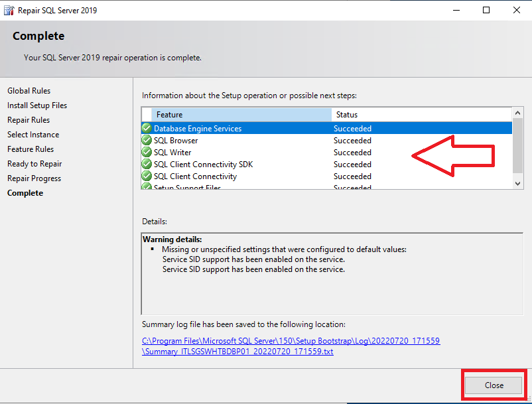
Task: Click the 'Summary log file has been saved' text
Action: point(243,324)
